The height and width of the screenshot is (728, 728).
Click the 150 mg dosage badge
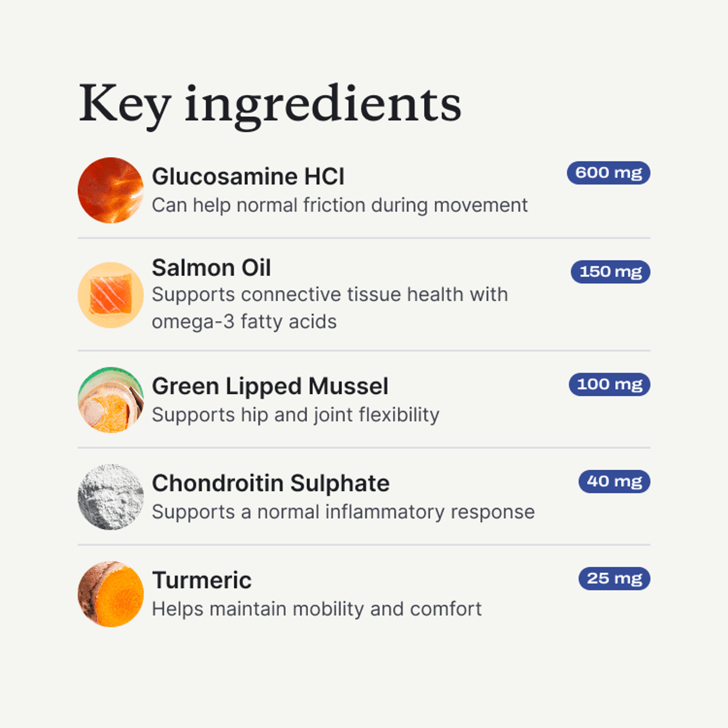tap(610, 272)
